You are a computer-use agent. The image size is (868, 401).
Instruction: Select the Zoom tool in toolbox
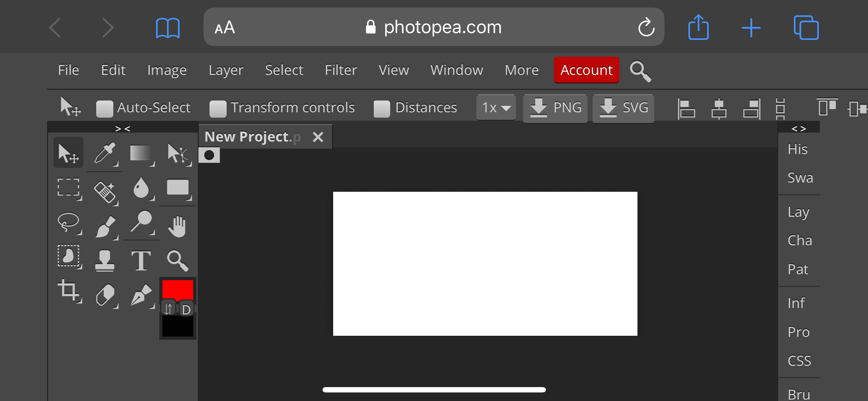coord(177,261)
